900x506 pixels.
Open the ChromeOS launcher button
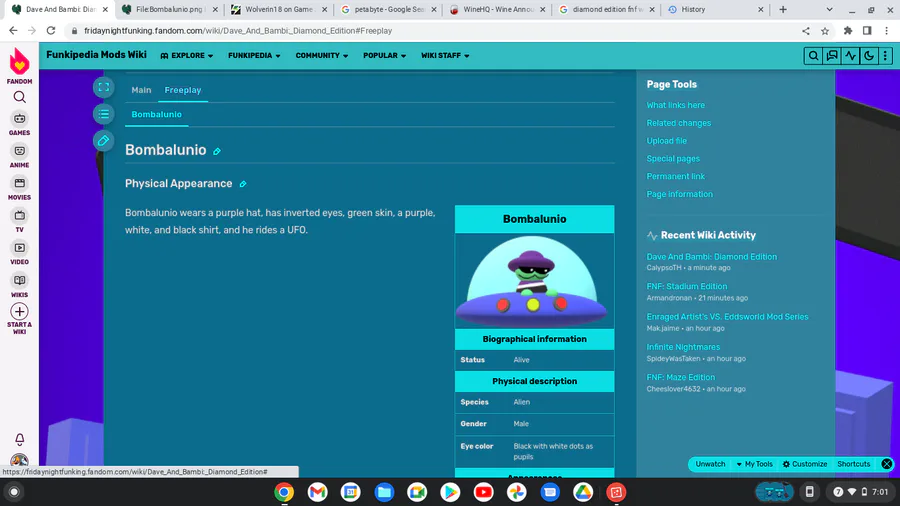pos(14,492)
